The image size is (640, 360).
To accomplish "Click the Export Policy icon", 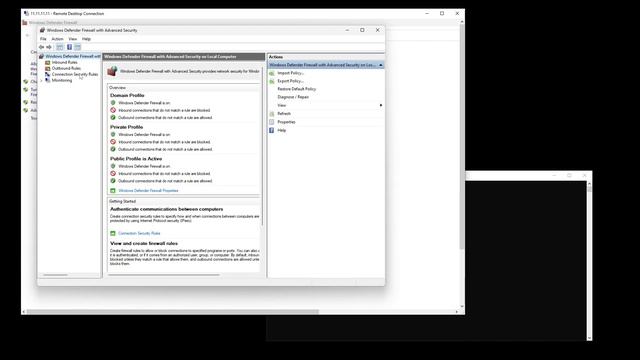I will coord(272,81).
